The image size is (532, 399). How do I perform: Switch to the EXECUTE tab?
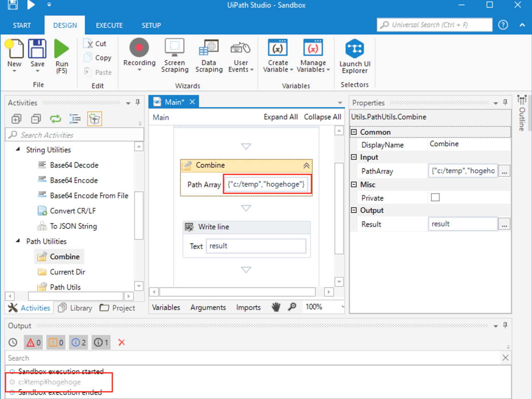109,25
